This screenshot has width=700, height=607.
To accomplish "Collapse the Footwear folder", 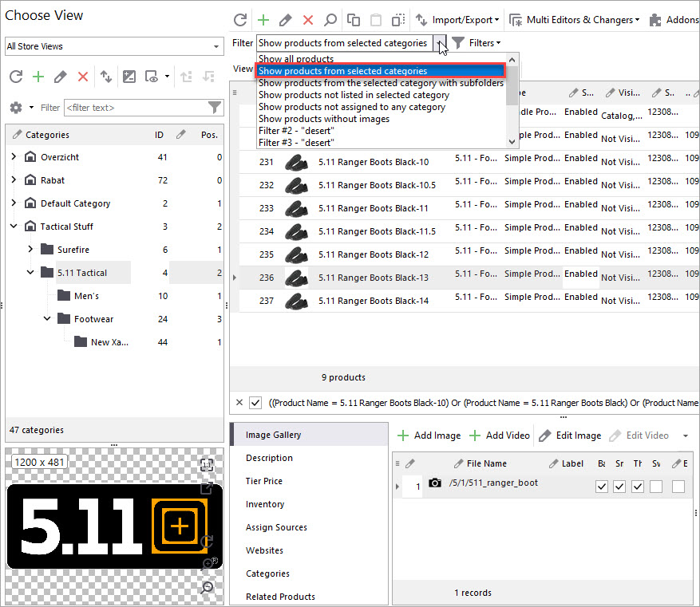I will 47,319.
